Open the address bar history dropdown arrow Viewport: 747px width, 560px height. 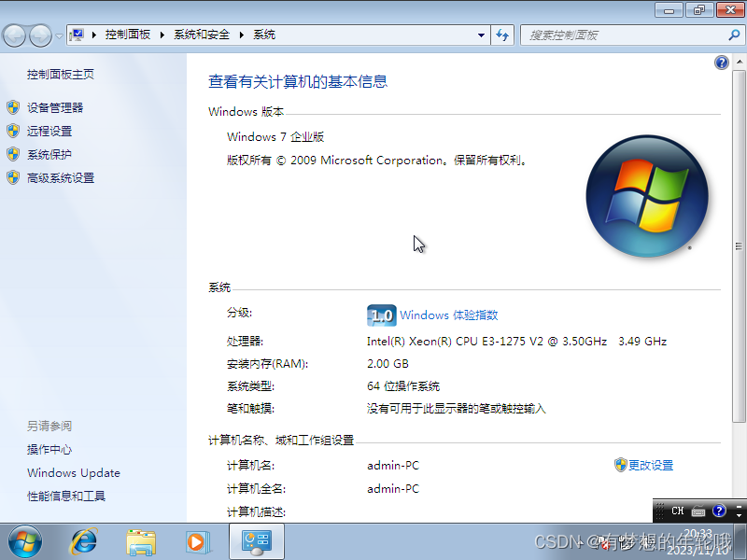(x=480, y=35)
